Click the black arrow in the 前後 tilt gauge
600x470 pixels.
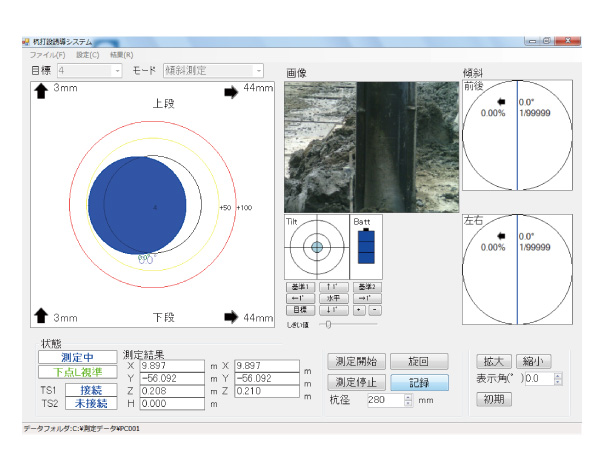tap(501, 102)
